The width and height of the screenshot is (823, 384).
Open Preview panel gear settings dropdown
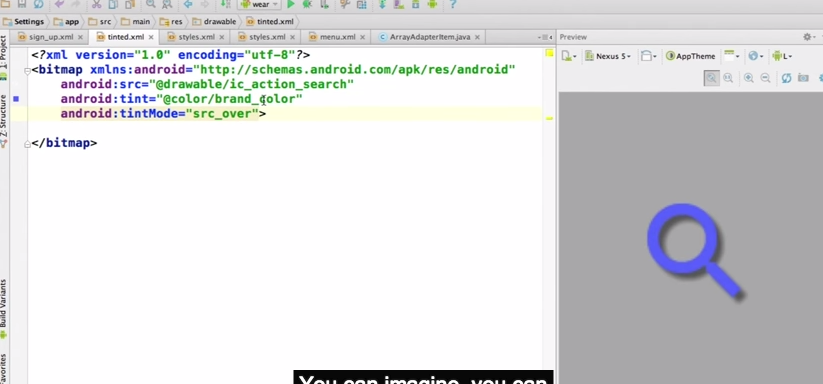click(x=810, y=37)
